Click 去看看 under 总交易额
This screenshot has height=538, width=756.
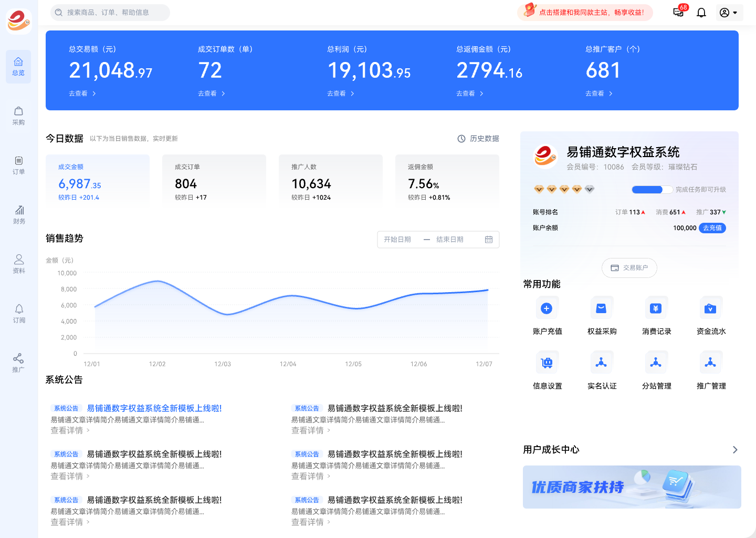[82, 94]
